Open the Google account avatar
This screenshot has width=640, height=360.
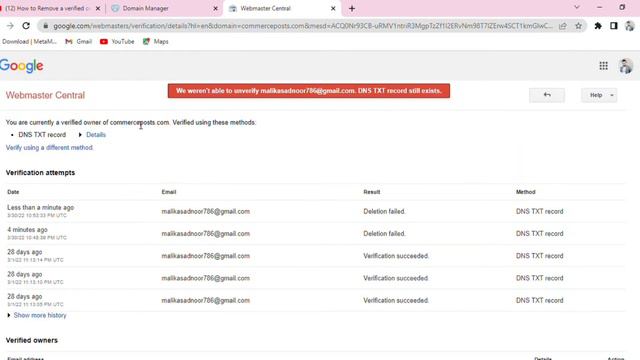click(625, 66)
